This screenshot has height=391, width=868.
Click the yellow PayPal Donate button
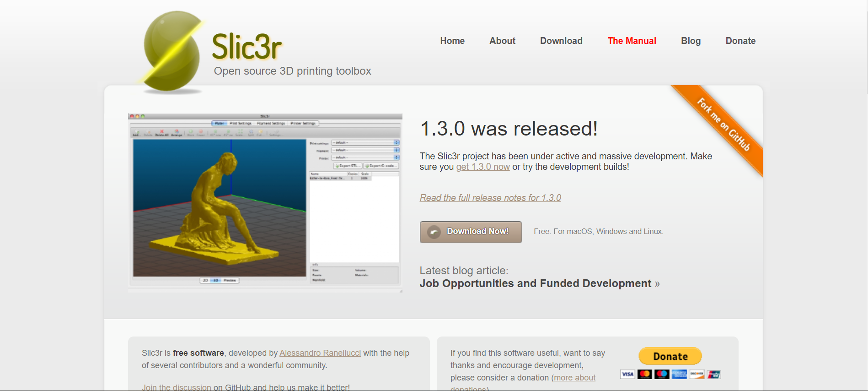[670, 356]
